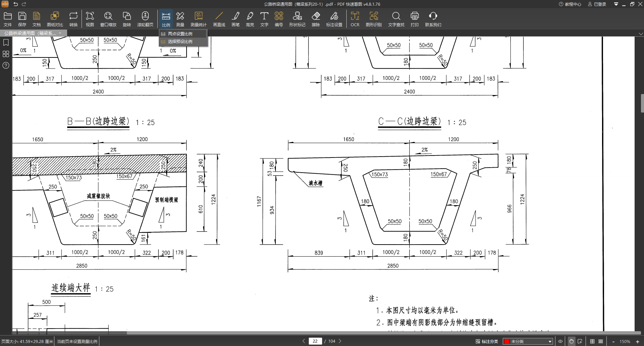Choose 选择预设比例 from the scale menu
The image size is (644, 346).
point(180,42)
